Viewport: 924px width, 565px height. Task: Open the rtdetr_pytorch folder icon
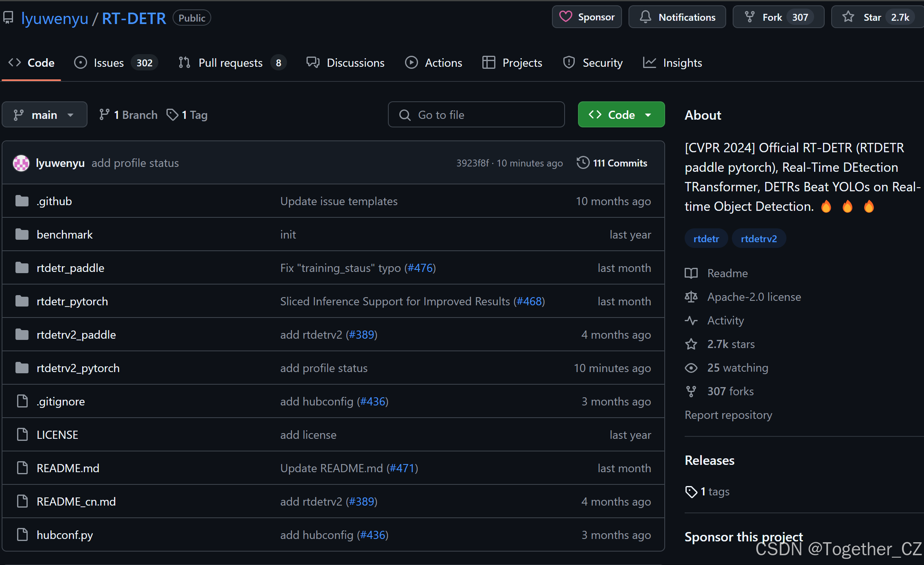(x=22, y=301)
